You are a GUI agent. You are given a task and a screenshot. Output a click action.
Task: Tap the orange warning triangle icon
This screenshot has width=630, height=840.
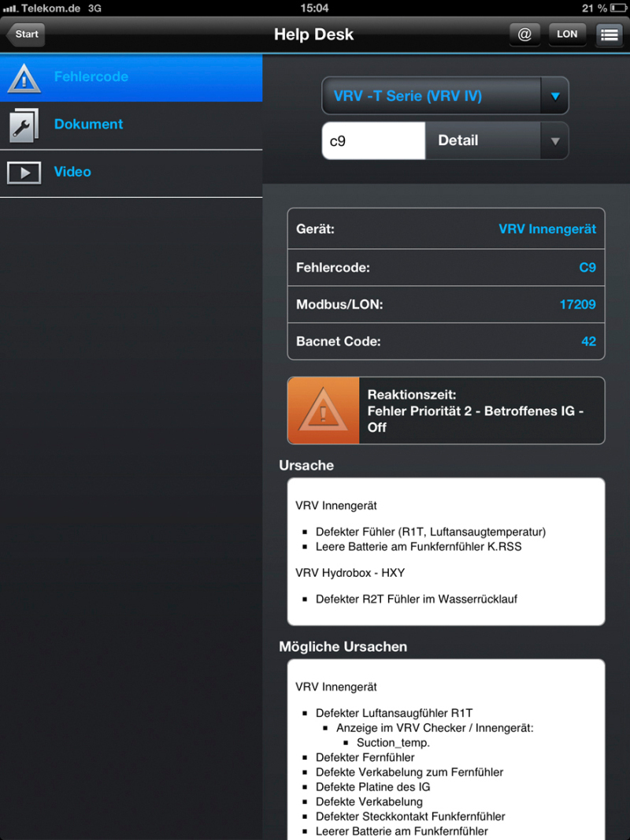[x=324, y=411]
